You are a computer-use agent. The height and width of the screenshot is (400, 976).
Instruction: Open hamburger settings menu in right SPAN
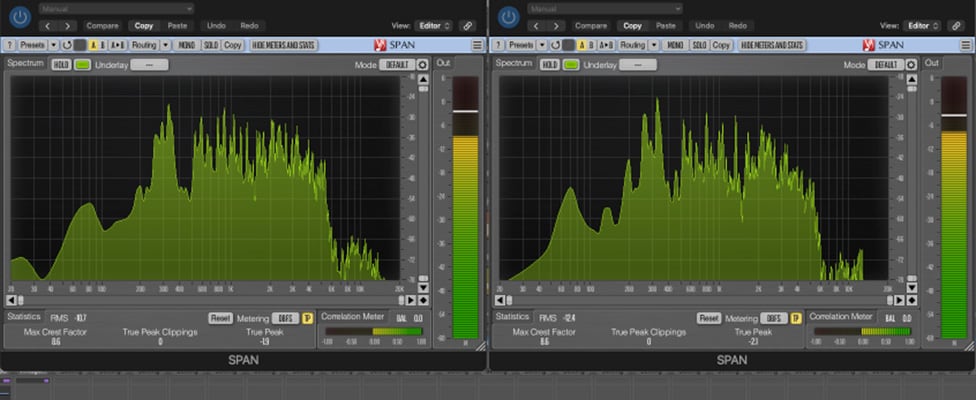tap(966, 45)
